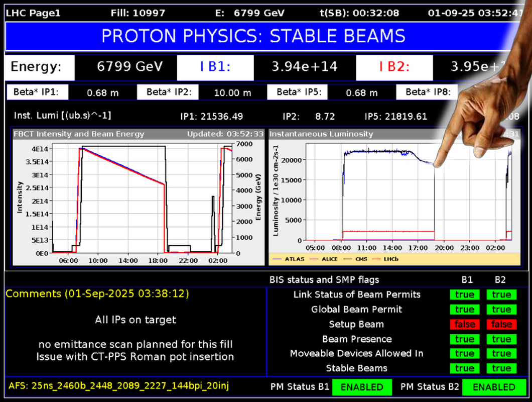The image size is (532, 402).
Task: Click the PM Status B2 ENABLED button
Action: [494, 387]
